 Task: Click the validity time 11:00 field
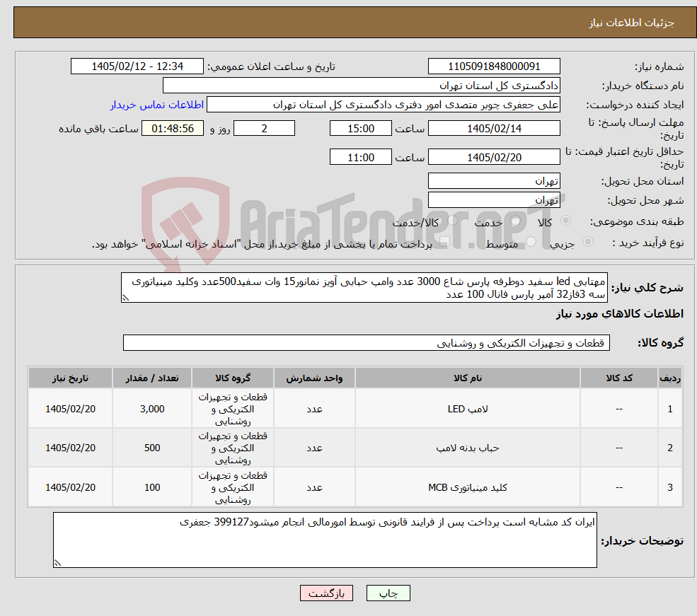click(x=360, y=157)
